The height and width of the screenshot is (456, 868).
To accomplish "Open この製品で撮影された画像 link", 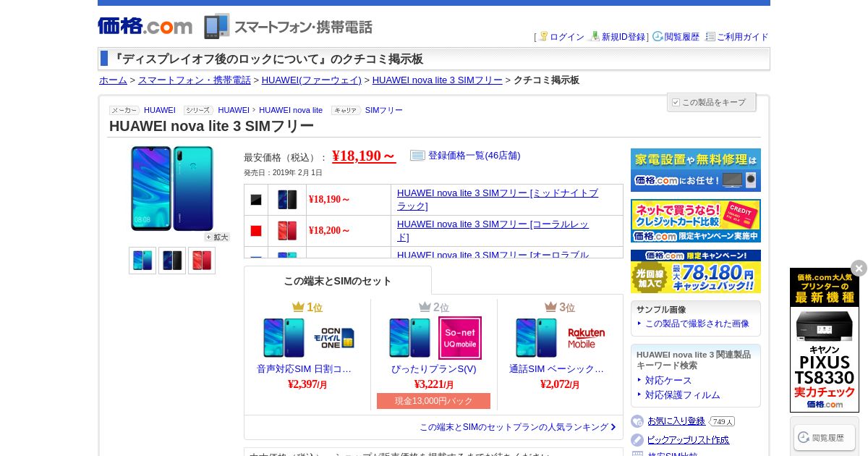I will [x=697, y=324].
